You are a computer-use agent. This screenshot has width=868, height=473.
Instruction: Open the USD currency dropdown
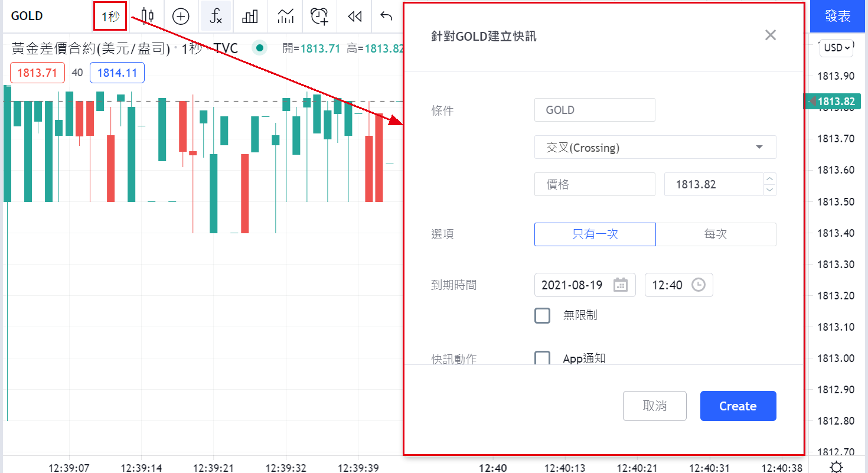(836, 48)
